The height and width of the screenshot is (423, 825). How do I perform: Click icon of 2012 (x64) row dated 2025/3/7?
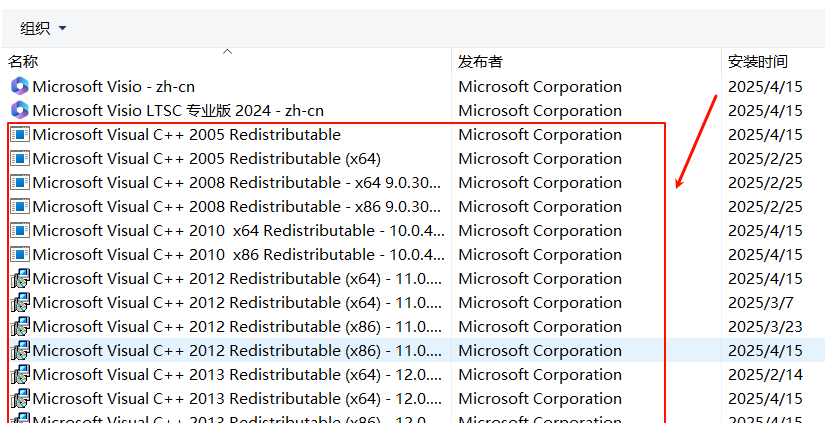(20, 303)
